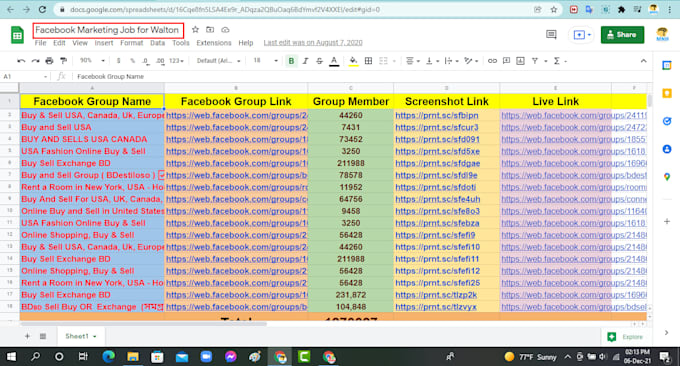This screenshot has height=366, width=680.
Task: Open the All Sheets list icon
Action: [43, 336]
